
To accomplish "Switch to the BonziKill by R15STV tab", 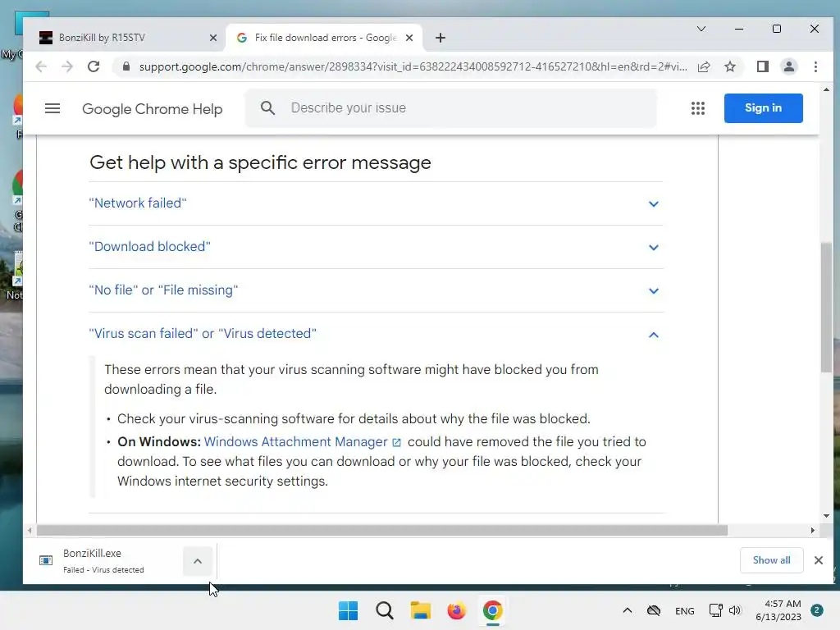I will pos(129,38).
